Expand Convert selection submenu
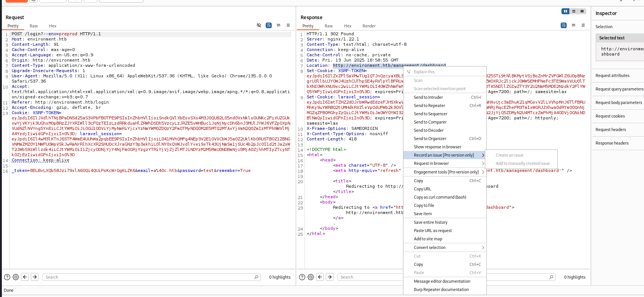 tap(445, 247)
